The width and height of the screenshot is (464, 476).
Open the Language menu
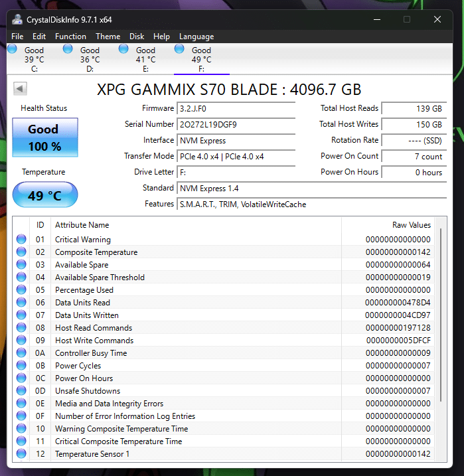coord(196,37)
